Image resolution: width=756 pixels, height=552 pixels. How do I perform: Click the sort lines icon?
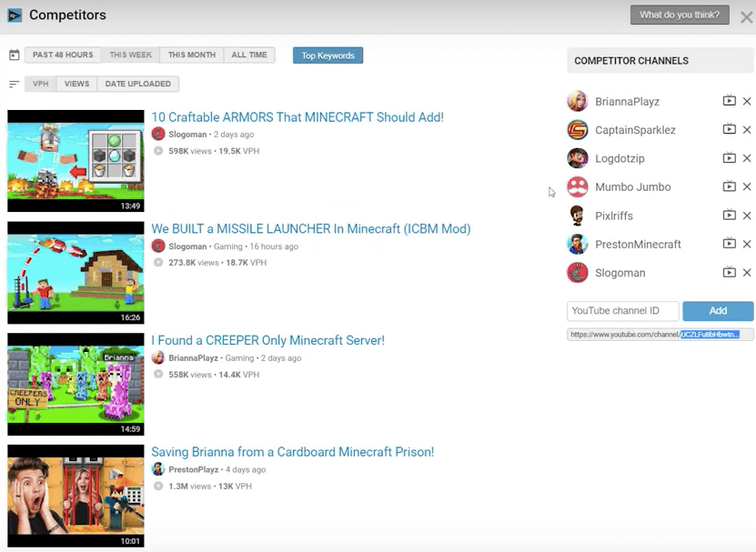(x=14, y=84)
